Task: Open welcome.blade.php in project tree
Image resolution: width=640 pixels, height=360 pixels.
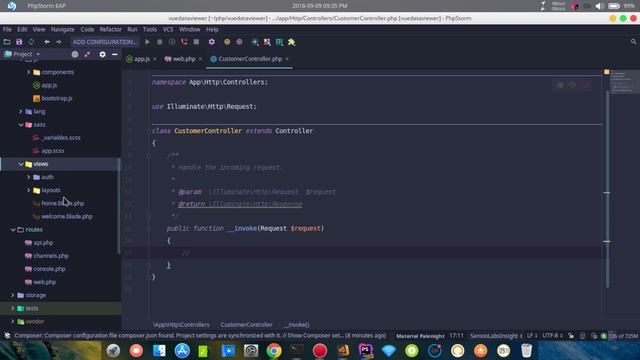Action: coord(67,216)
